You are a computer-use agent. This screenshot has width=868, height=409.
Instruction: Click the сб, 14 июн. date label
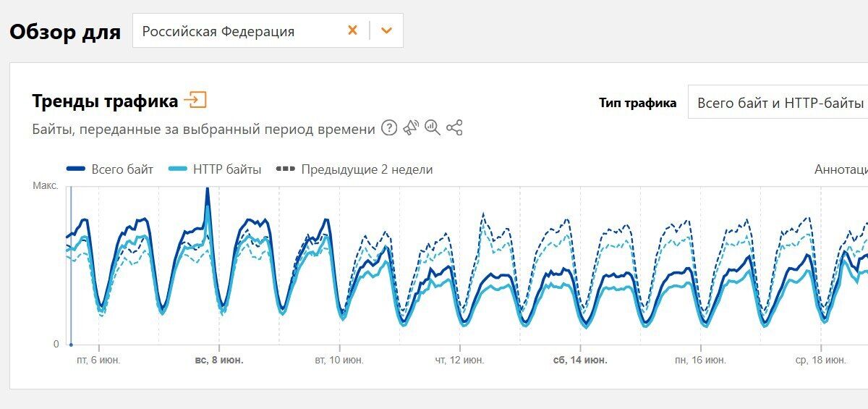pos(580,360)
